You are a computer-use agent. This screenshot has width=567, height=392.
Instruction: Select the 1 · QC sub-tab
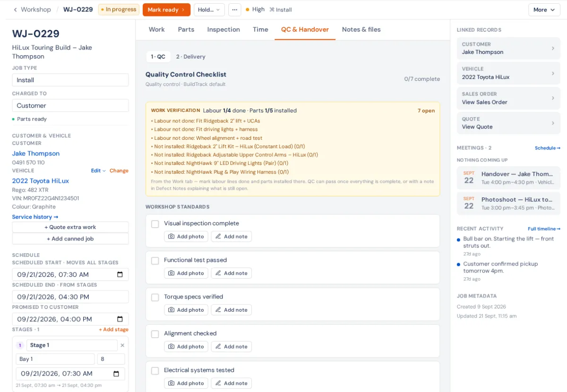(x=158, y=57)
